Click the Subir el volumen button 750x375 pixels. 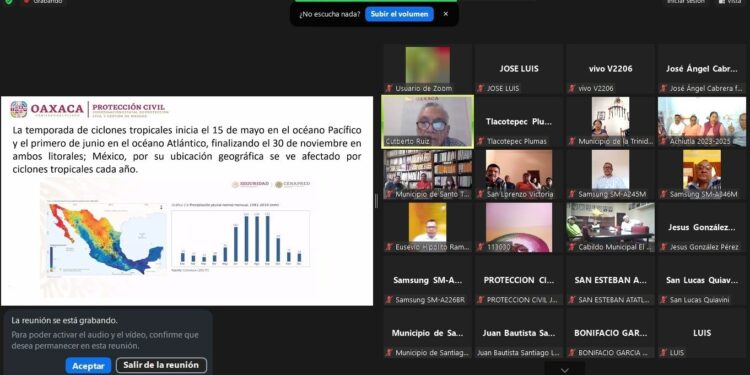coord(399,14)
